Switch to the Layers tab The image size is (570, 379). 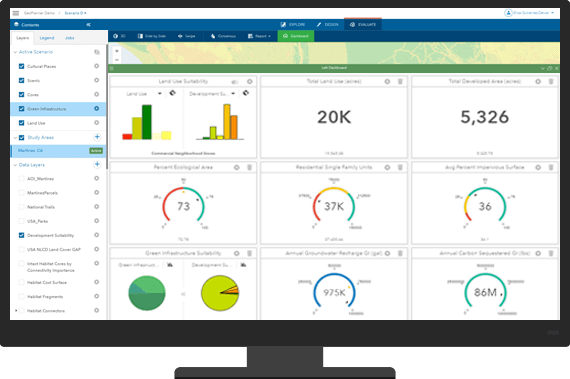click(23, 38)
